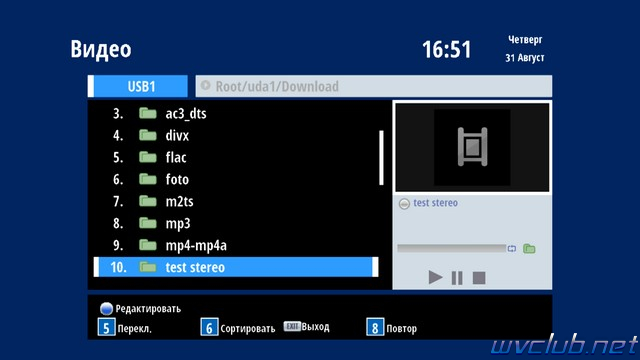Click the number 8 Повтор key icon
The height and width of the screenshot is (360, 640).
[x=375, y=327]
